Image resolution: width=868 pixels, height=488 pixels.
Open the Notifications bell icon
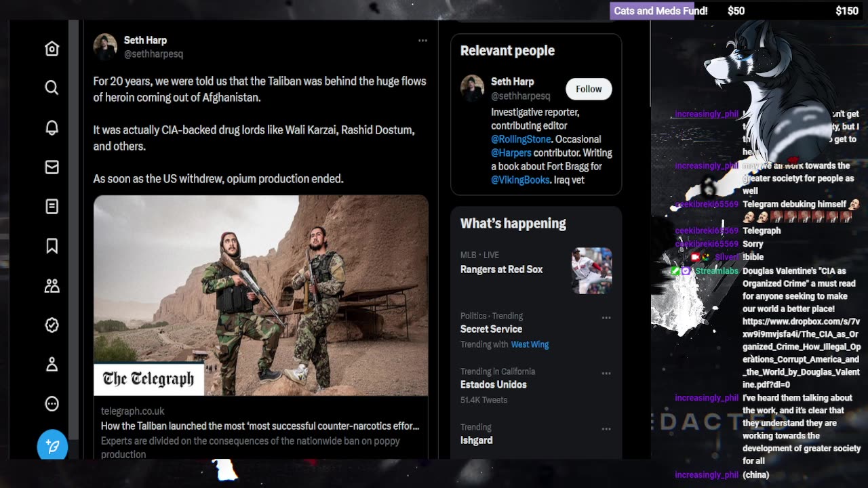(52, 127)
